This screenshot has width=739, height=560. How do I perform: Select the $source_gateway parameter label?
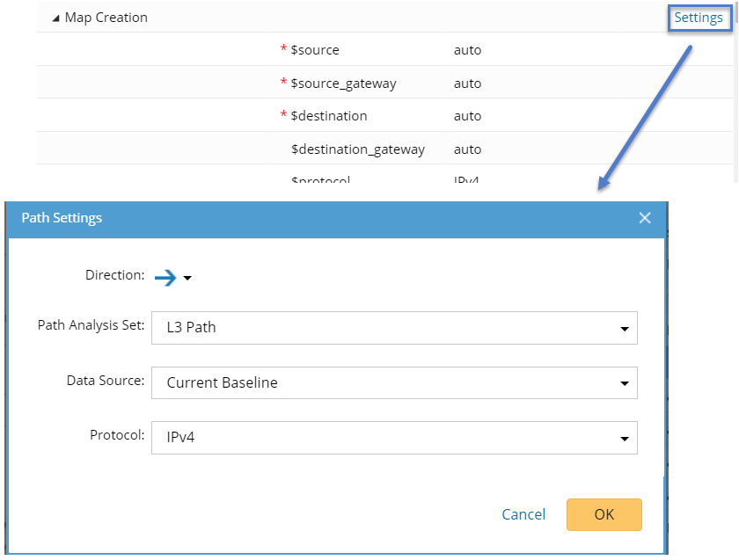click(x=343, y=84)
